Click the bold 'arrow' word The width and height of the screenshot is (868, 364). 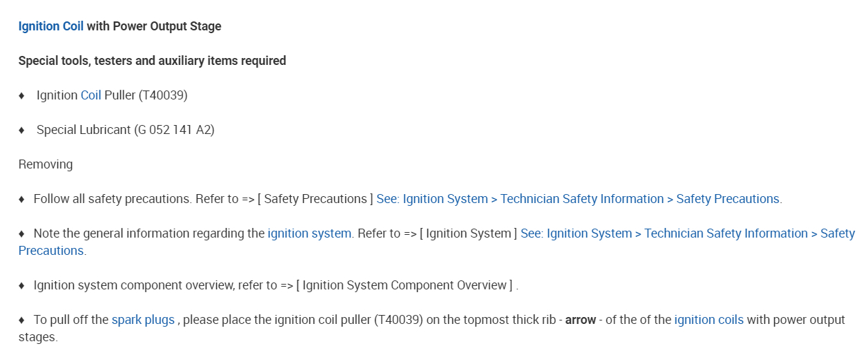coord(580,320)
